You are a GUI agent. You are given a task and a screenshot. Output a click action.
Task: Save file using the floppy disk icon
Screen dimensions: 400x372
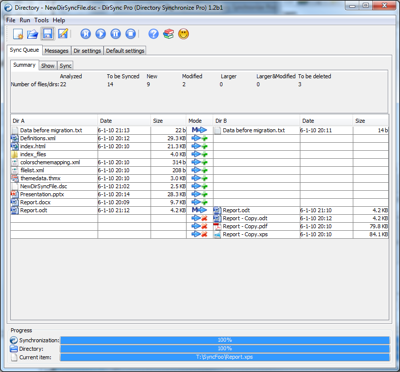click(x=48, y=34)
